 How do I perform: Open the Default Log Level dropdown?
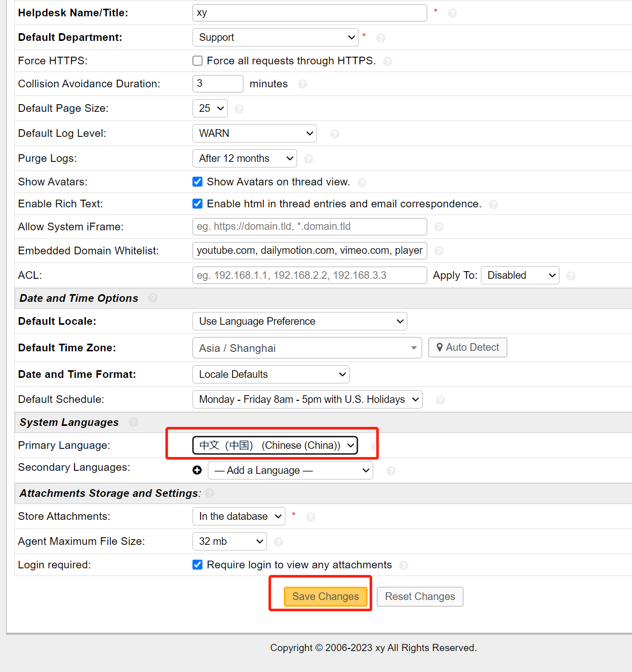coord(254,133)
